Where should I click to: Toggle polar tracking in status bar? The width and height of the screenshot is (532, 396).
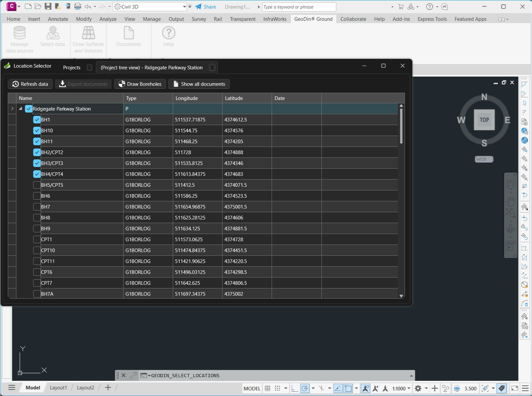coord(305,389)
